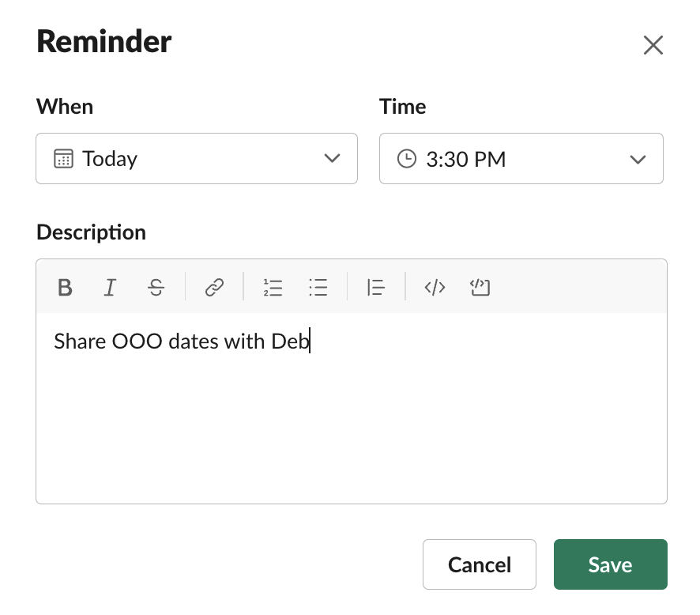Save the reminder
700x615 pixels.
coord(610,564)
